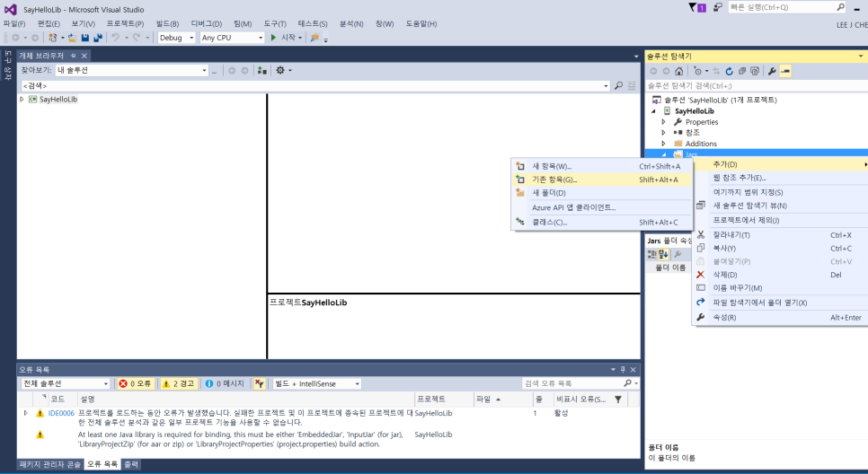Toggle the 2 경고 warnings filter

pyautogui.click(x=178, y=384)
